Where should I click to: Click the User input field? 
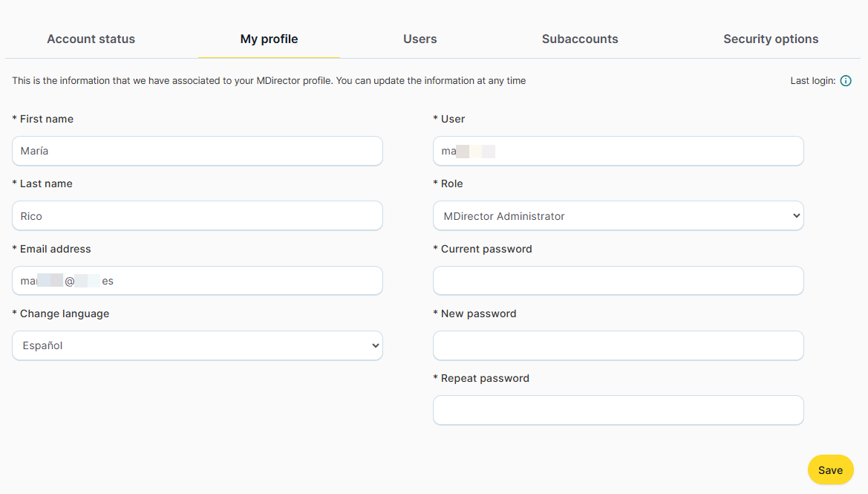pos(618,151)
